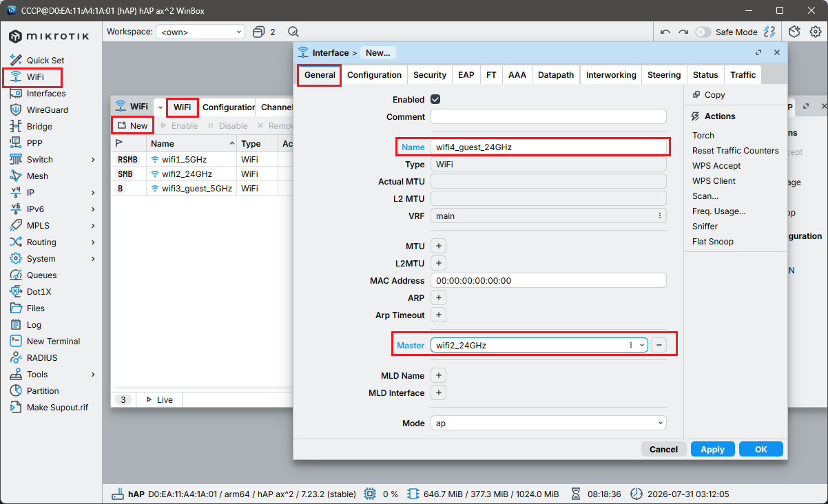Image resolution: width=828 pixels, height=504 pixels.
Task: Open Files in the sidebar
Action: pyautogui.click(x=36, y=308)
